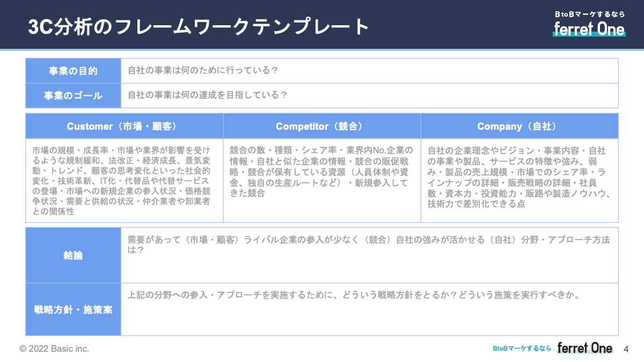Select the '結論' row header
This screenshot has height=362, width=644.
(73, 255)
